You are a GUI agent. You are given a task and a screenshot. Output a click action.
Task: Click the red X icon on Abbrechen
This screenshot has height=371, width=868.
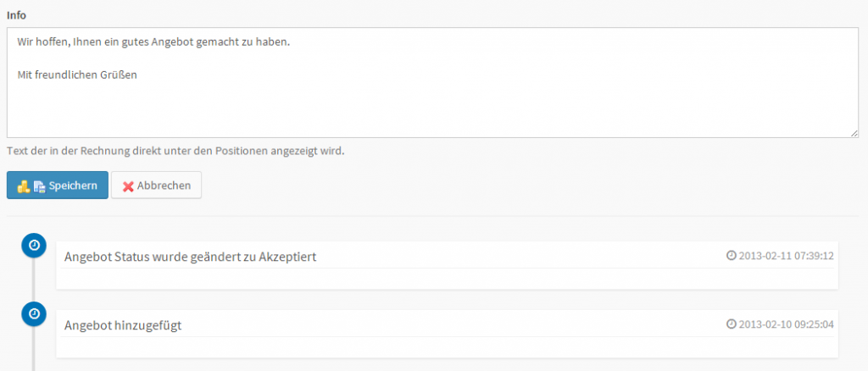[x=128, y=186]
